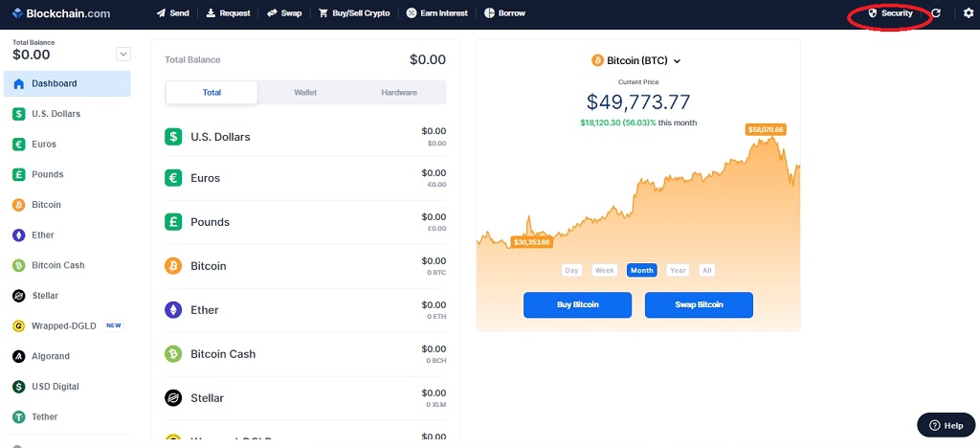
Task: Click the NEW badge beside Wrapped-DGLD
Action: point(113,325)
